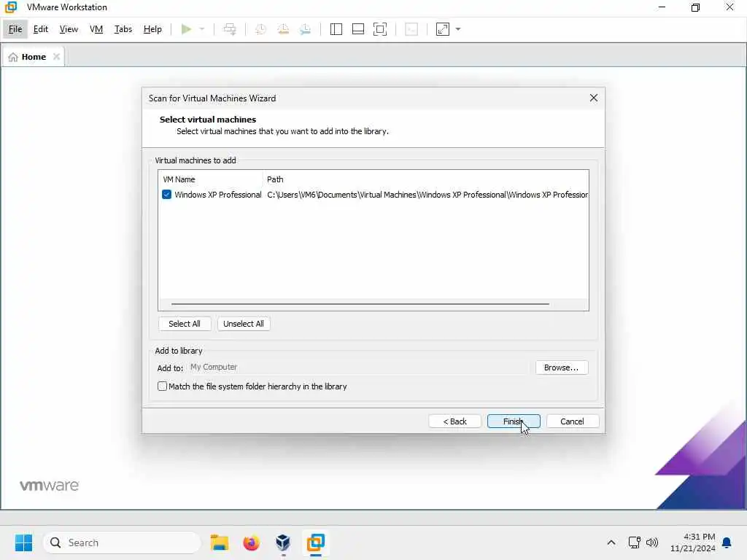
Task: Click the console view toolbar icon
Action: tap(411, 29)
